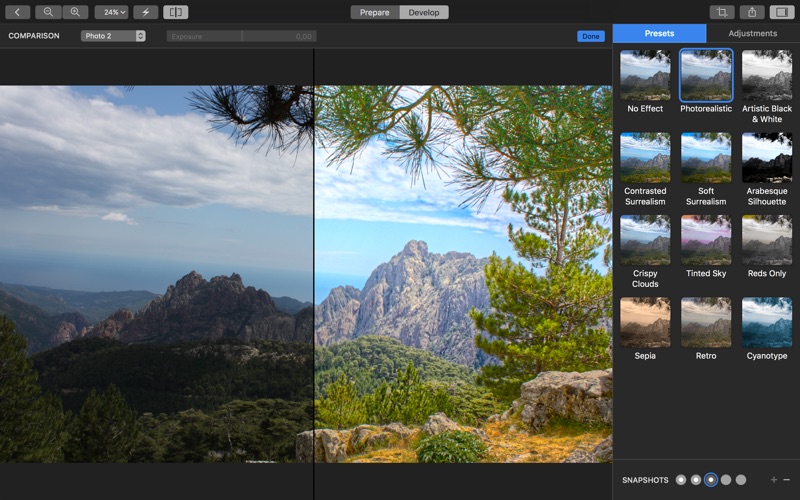Screen dimensions: 800x500
Task: Apply the Artistic Black & White preset
Action: point(767,75)
